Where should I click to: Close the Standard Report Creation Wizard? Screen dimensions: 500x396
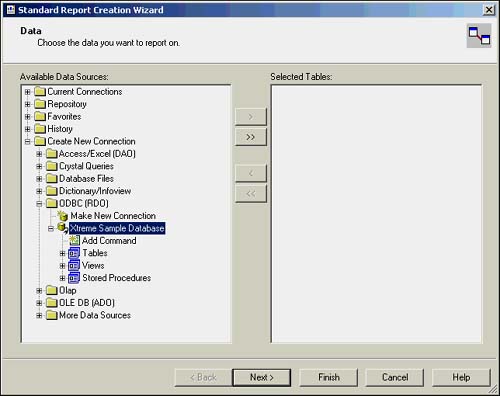tap(489, 10)
